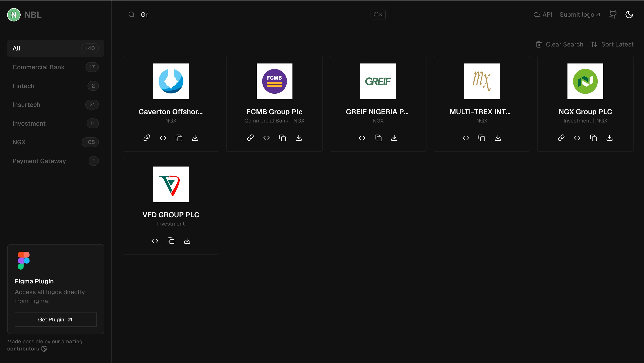Show embed code for FCMB Group Plc
The height and width of the screenshot is (363, 644).
click(x=267, y=138)
